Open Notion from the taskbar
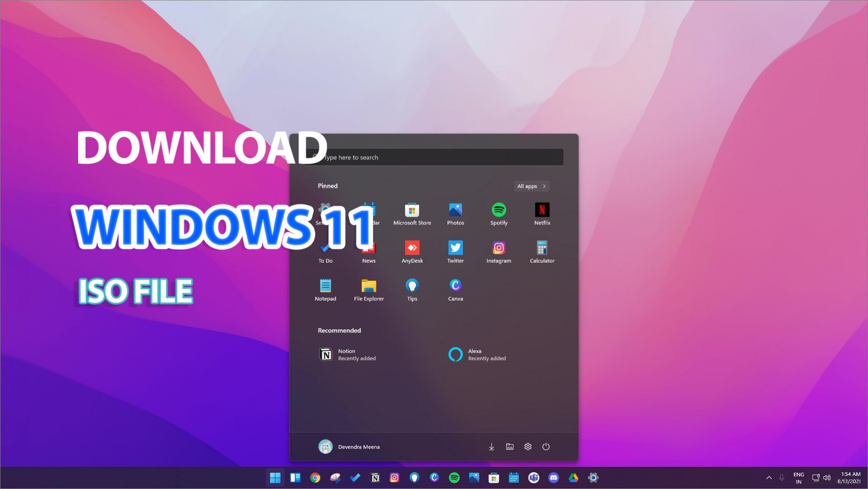868x489 pixels. tap(375, 478)
